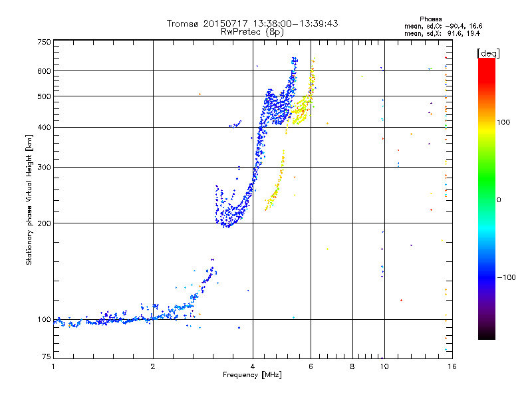Click the 'Stationary phase Virtual Height [km]' label
The width and height of the screenshot is (532, 399).
(x=29, y=199)
